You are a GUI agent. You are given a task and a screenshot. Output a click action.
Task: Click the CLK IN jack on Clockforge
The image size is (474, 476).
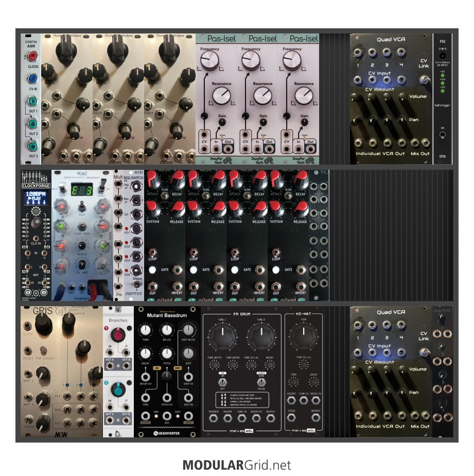coord(36,238)
